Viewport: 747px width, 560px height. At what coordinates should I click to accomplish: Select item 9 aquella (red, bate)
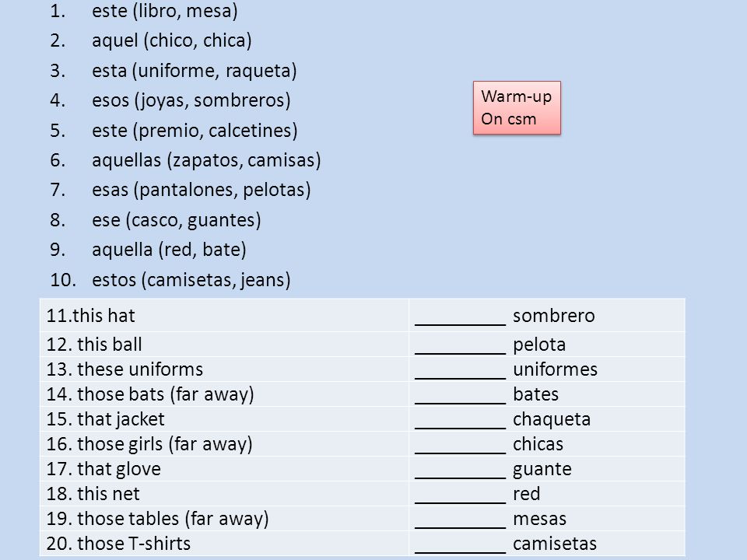148,250
